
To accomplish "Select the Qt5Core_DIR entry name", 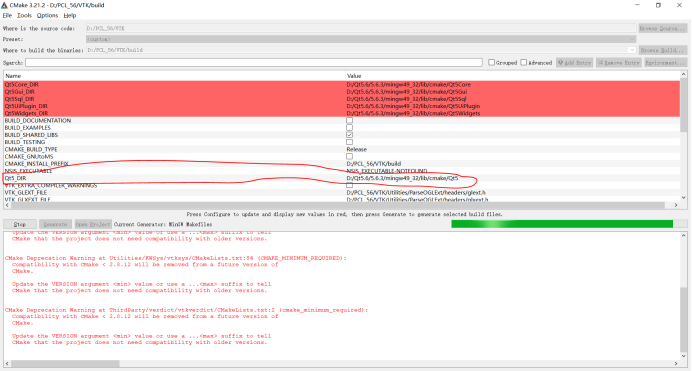I will coord(22,84).
